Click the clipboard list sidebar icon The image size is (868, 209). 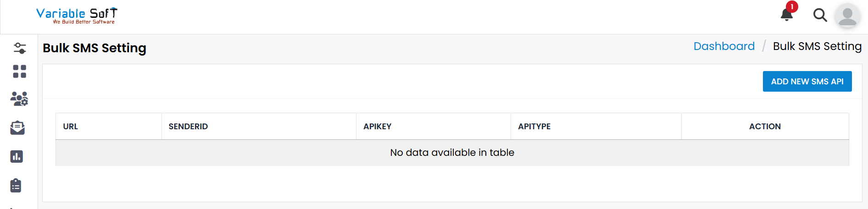16,186
